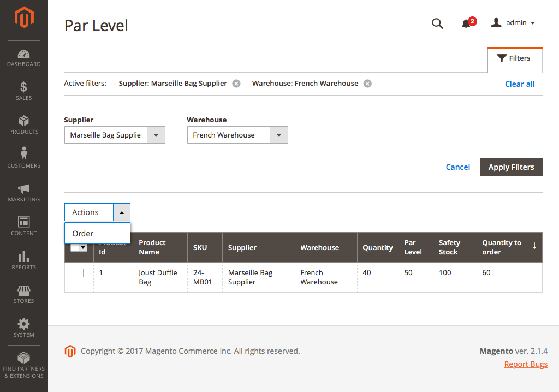
Task: Open Find Partners & Extensions
Action: (x=24, y=365)
